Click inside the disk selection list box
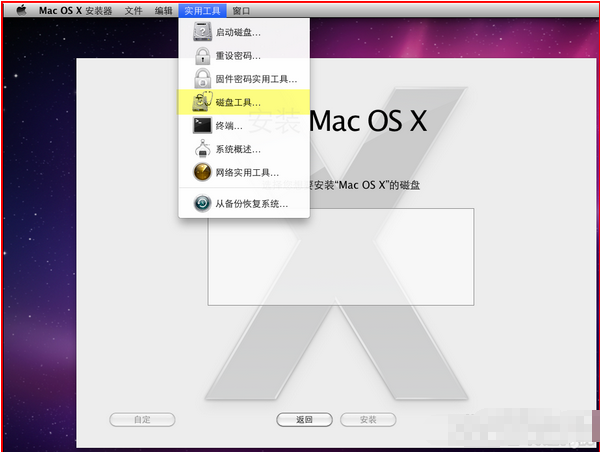Viewport: 600px width, 452px height. pyautogui.click(x=341, y=257)
